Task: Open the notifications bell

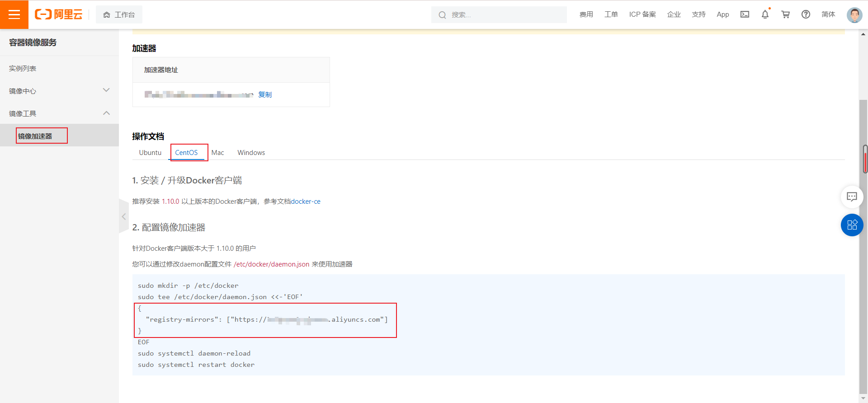Action: 765,14
